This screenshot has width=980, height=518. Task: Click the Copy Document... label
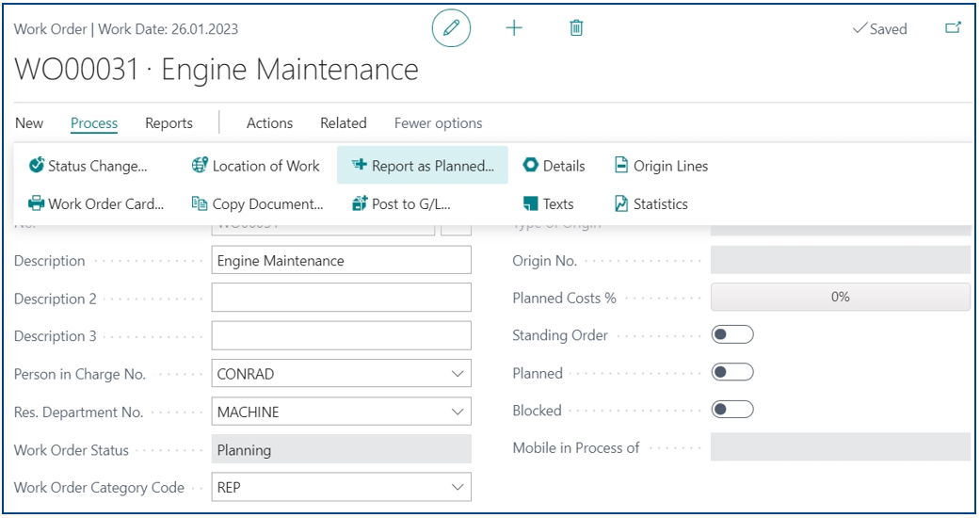267,204
